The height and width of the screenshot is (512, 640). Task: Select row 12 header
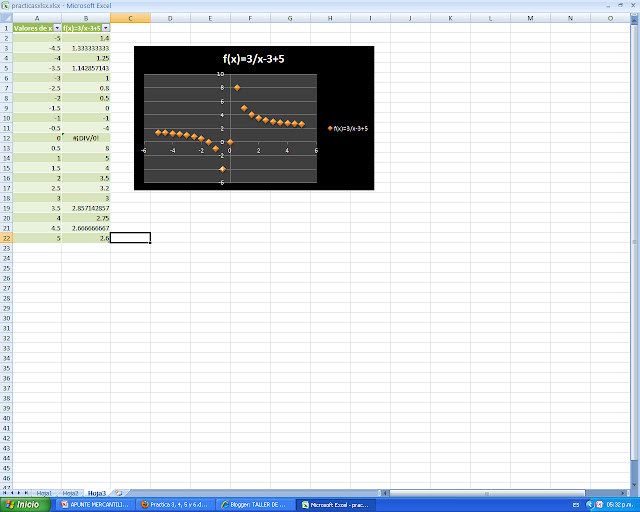tap(6, 138)
